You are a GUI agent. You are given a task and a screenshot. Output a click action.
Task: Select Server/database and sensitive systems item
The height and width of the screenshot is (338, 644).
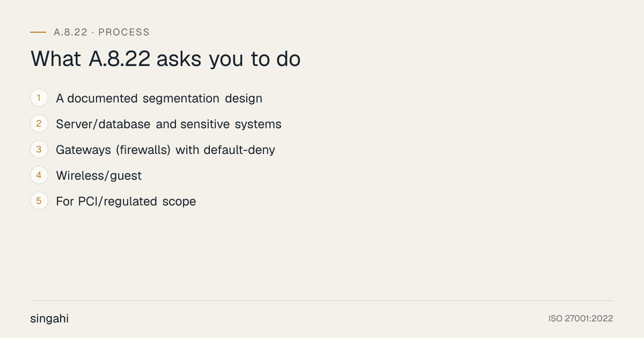coord(169,124)
